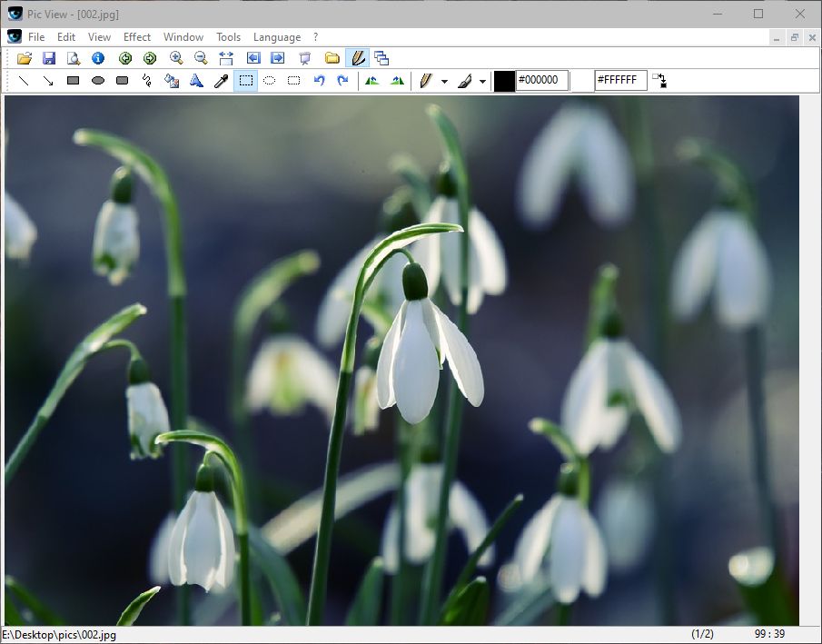Click the black foreground color swatch
The width and height of the screenshot is (822, 644).
(503, 80)
